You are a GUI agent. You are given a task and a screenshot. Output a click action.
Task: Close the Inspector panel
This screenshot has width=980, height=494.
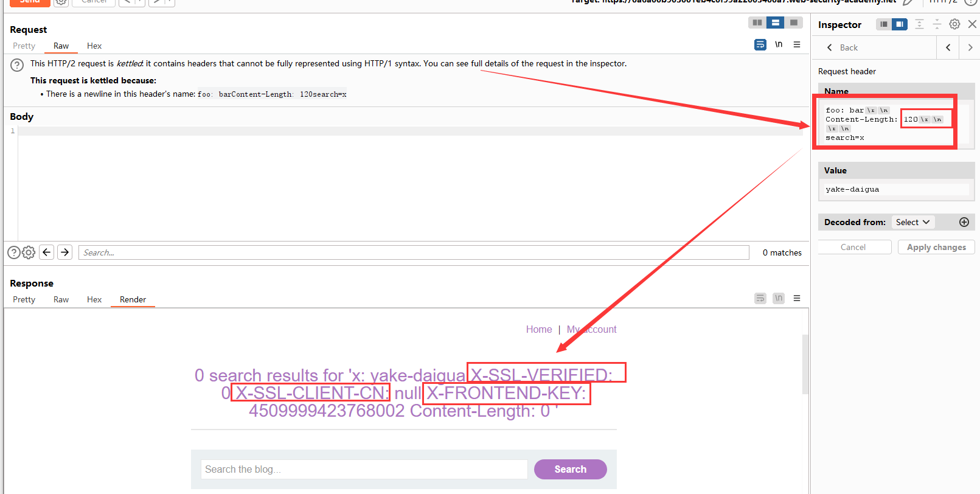click(x=972, y=24)
